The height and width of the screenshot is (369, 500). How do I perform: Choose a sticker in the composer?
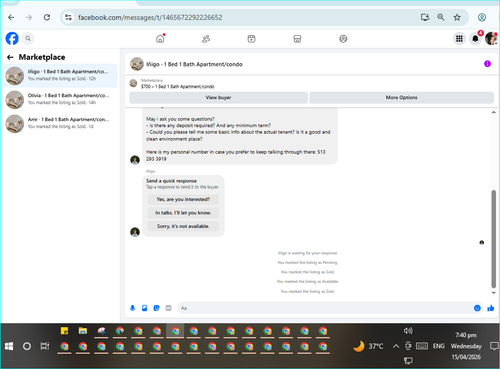click(156, 308)
